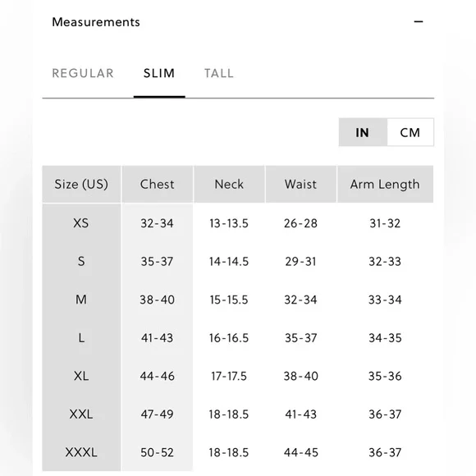Screen dimensions: 476x476
Task: Click the Neck column header
Action: [229, 184]
